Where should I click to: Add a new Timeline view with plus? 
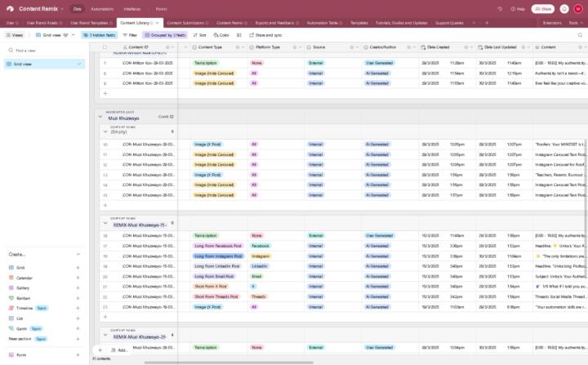[x=78, y=309]
